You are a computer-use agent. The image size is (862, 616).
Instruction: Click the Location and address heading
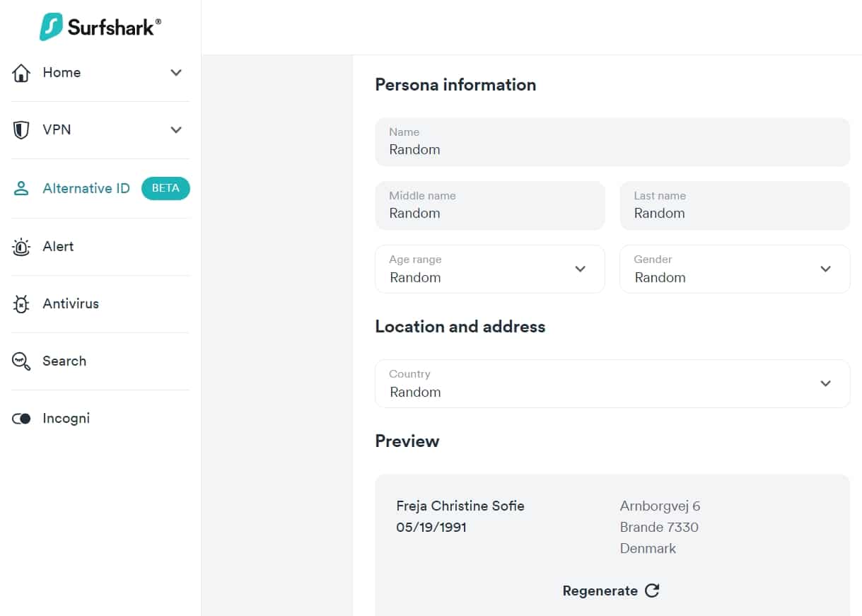point(460,327)
